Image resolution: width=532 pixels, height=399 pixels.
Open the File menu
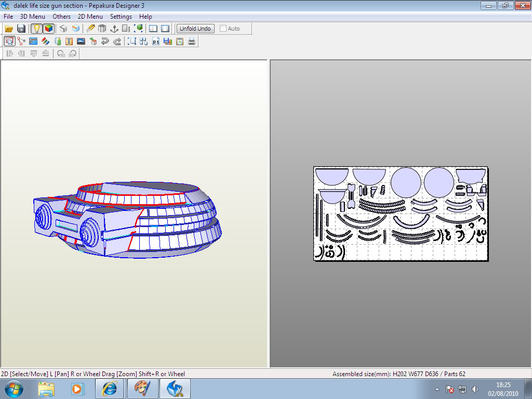8,16
